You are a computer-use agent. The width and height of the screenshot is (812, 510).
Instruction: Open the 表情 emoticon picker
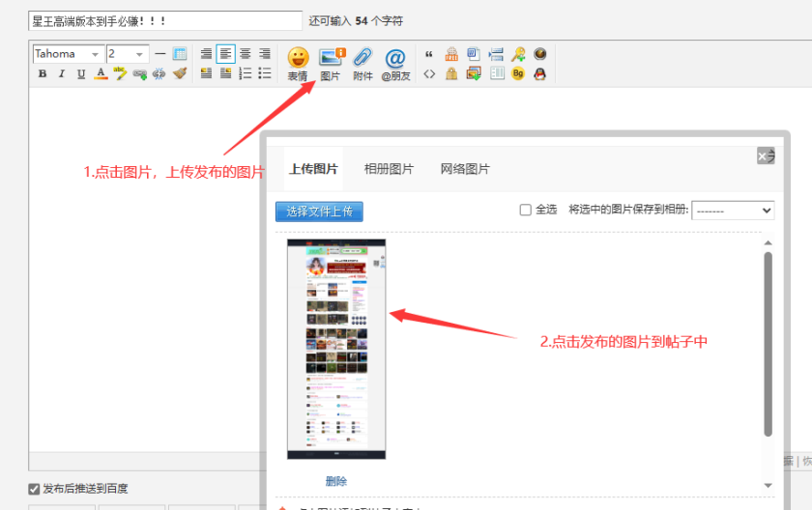tap(298, 64)
